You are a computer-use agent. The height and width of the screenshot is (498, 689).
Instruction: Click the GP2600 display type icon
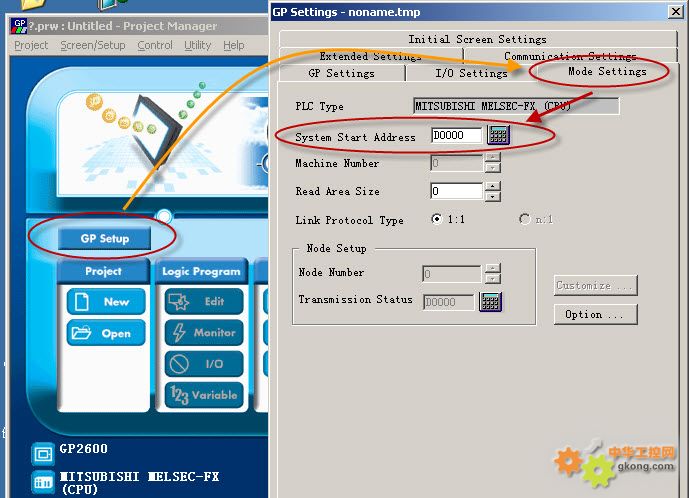43,454
